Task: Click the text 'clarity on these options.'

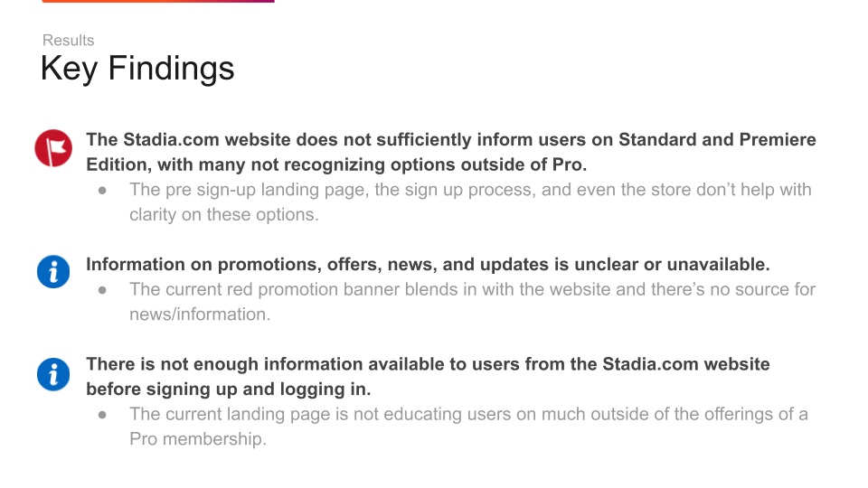Action: coord(223,214)
